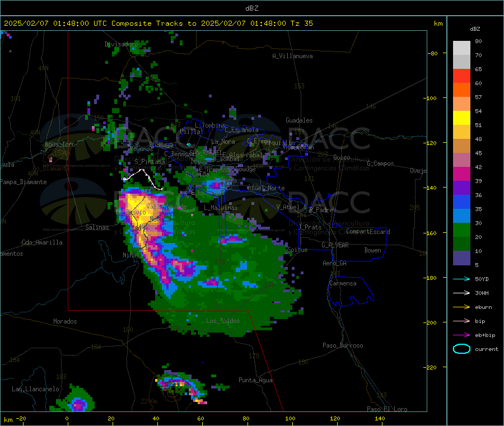Click the 'eb+bip' legend label
This screenshot has height=426, width=504.
click(x=485, y=335)
